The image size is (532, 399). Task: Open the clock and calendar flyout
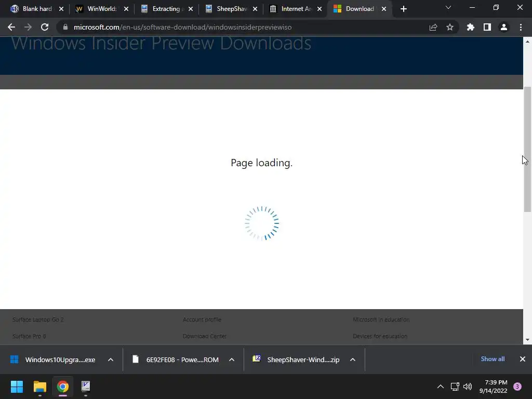[494, 387]
